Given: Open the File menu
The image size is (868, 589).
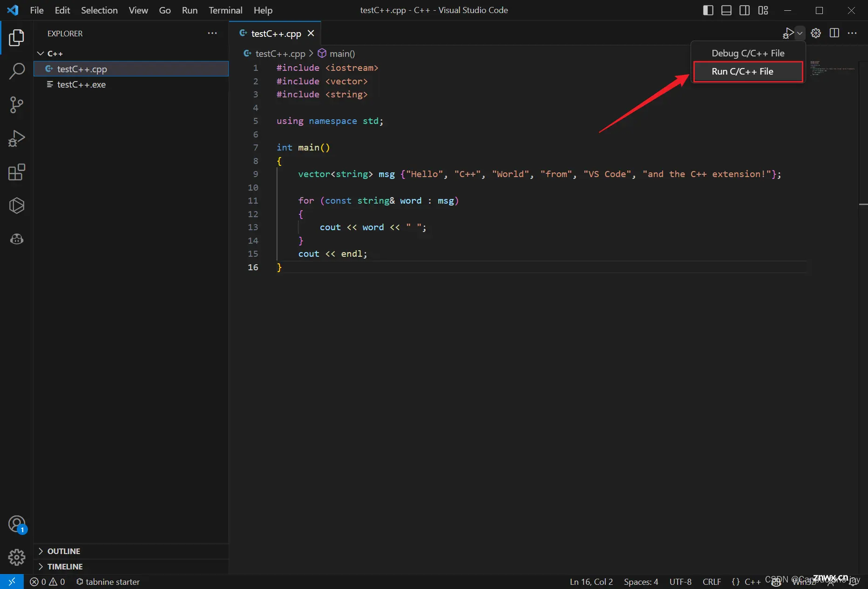Looking at the screenshot, I should click(x=37, y=10).
